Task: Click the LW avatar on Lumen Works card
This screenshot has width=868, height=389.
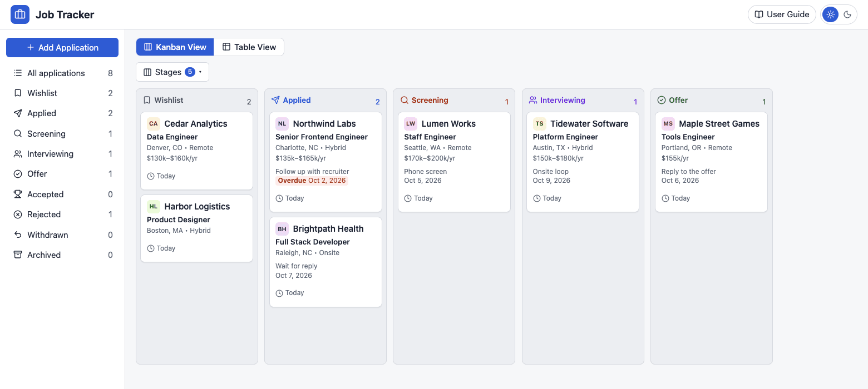Action: coord(411,124)
